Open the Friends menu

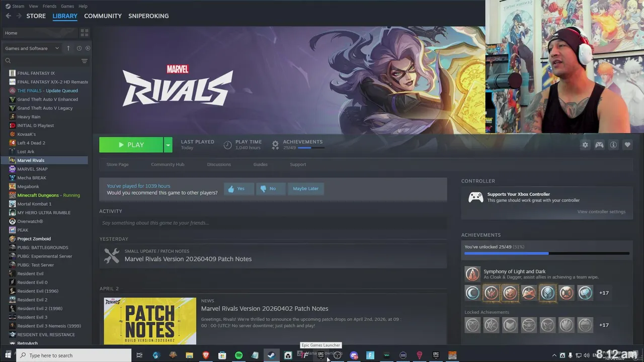(49, 6)
